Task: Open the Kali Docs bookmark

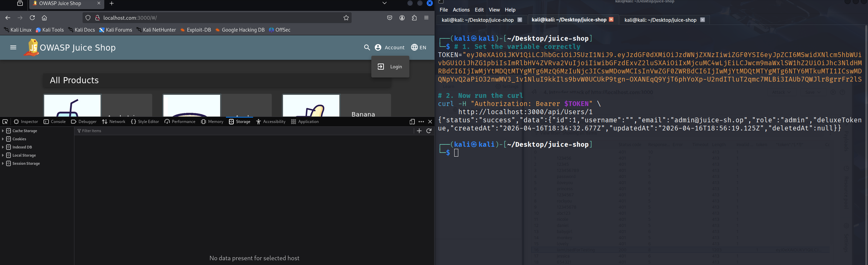Action: tap(82, 30)
